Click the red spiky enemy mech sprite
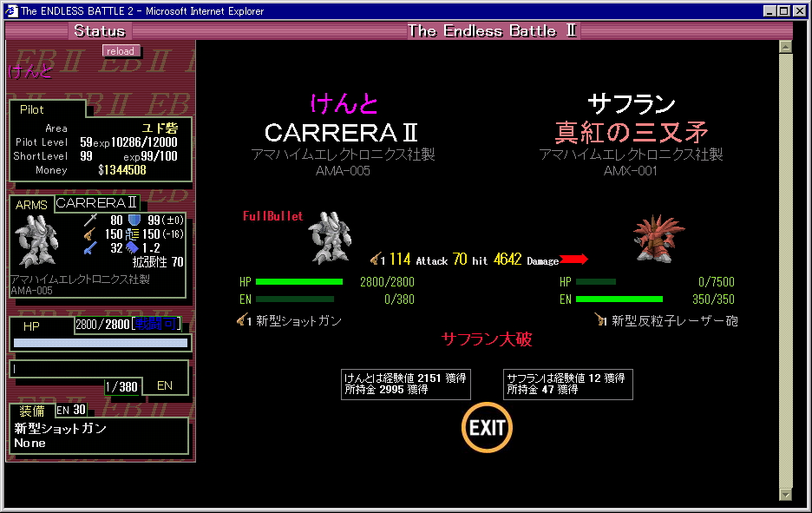812x513 pixels. click(658, 238)
